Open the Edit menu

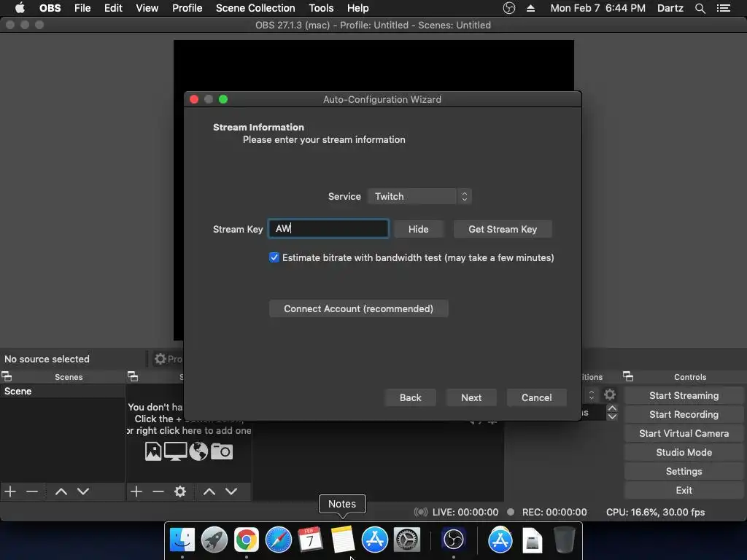pos(113,8)
